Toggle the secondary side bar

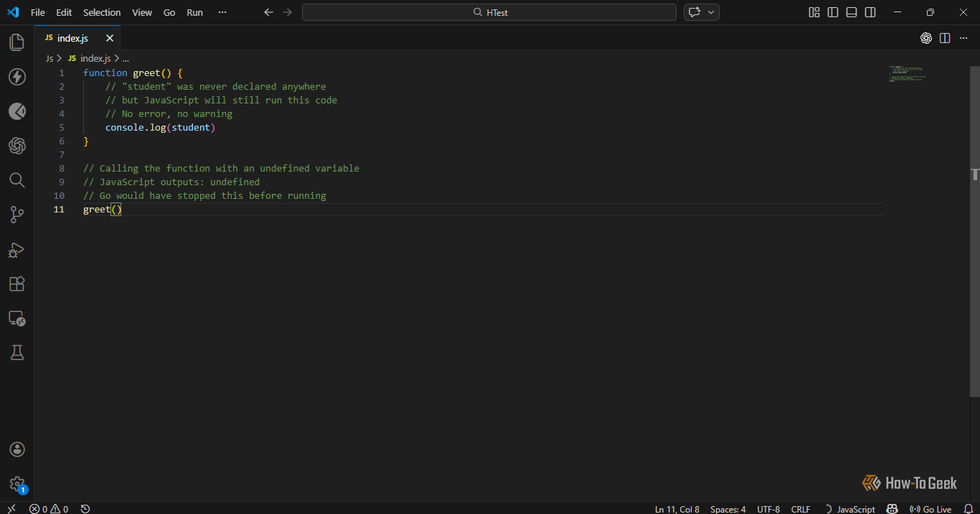pos(870,12)
